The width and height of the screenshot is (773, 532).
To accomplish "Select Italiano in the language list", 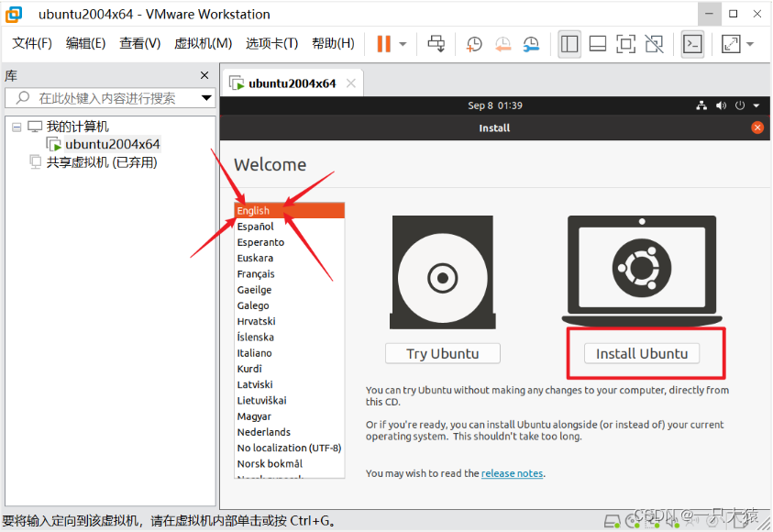I will point(290,353).
